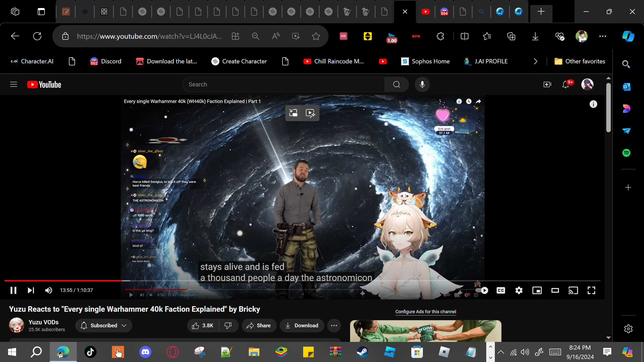Switch to the red YouTube tab
Screen dimensions: 644x362
pyautogui.click(x=426, y=12)
